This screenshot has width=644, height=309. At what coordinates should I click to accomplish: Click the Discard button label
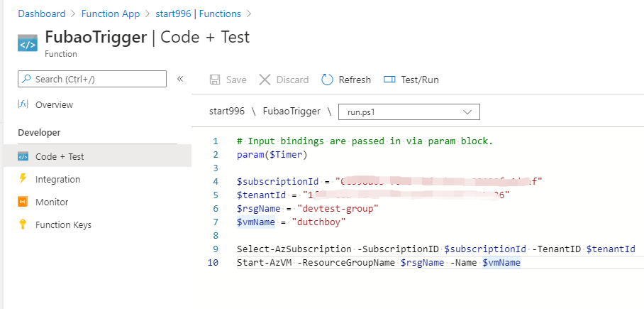(292, 80)
